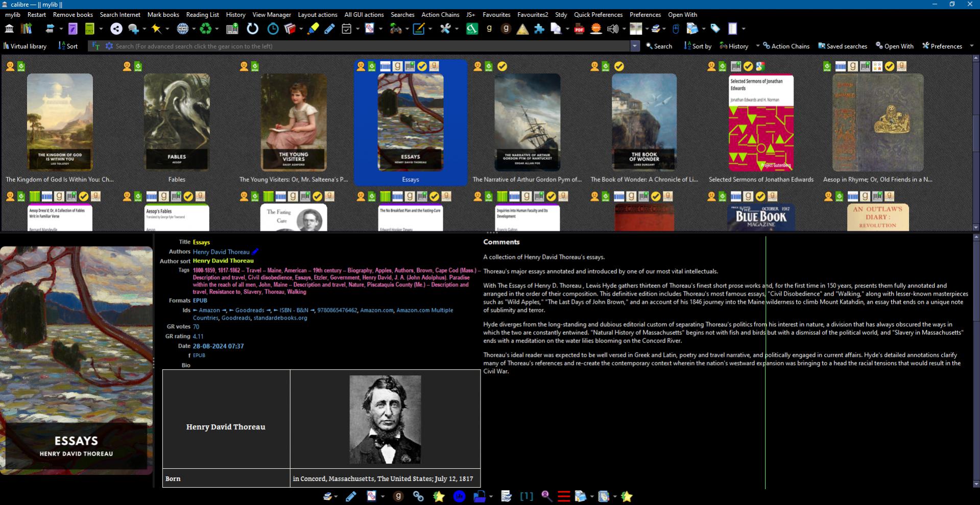The height and width of the screenshot is (505, 980).
Task: Open the standardebooks.org link
Action: click(x=280, y=318)
